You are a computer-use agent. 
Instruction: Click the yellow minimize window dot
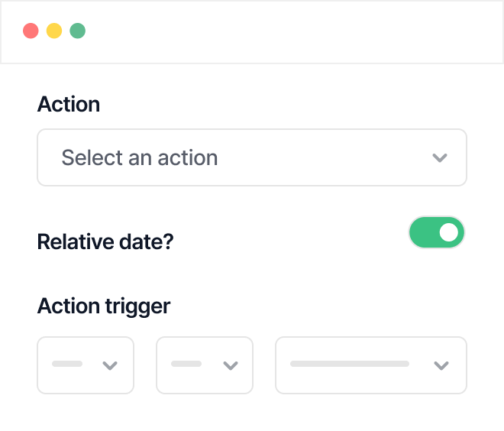54,31
